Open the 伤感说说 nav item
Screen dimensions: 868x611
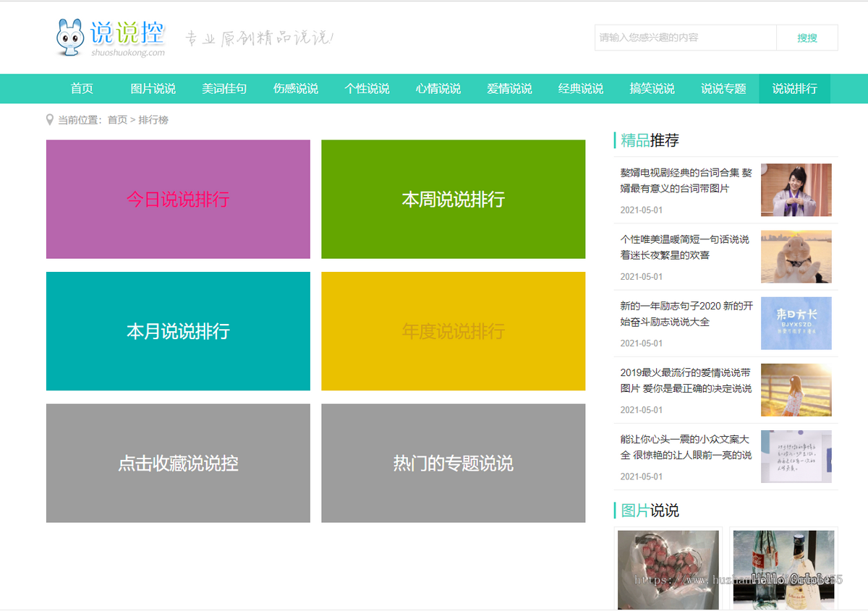(295, 88)
